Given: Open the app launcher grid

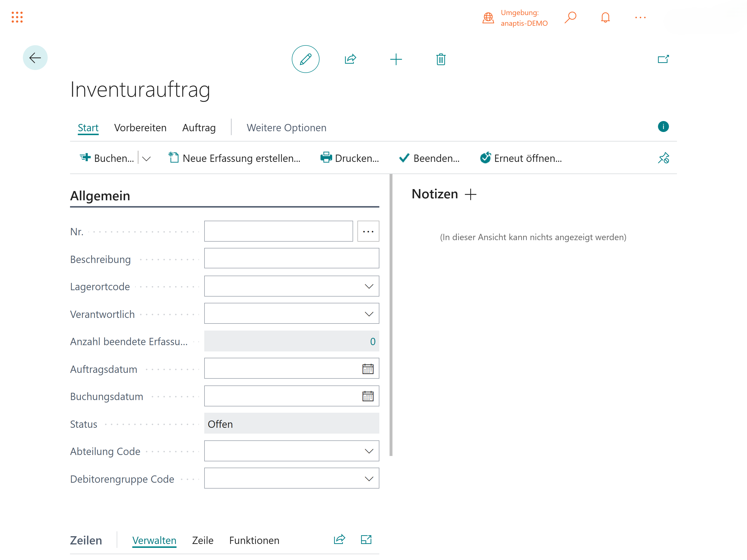Looking at the screenshot, I should 17,17.
